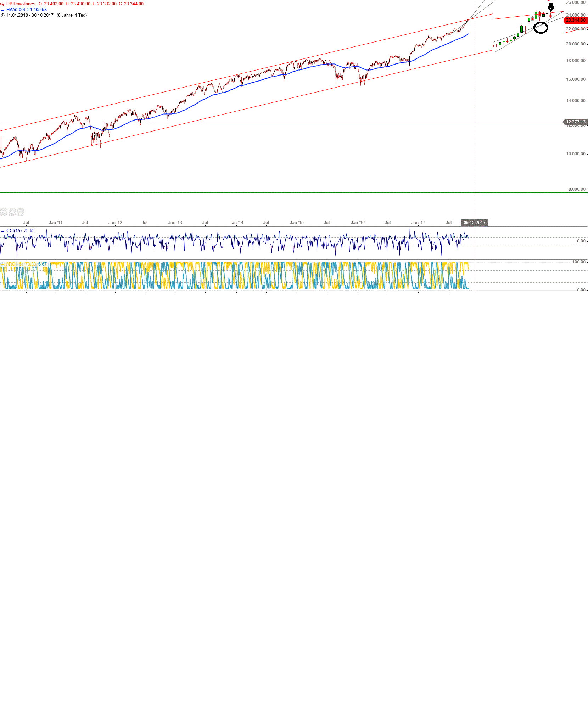The width and height of the screenshot is (588, 726).
Task: Open the CCI(15) indicator label
Action: tap(14, 231)
